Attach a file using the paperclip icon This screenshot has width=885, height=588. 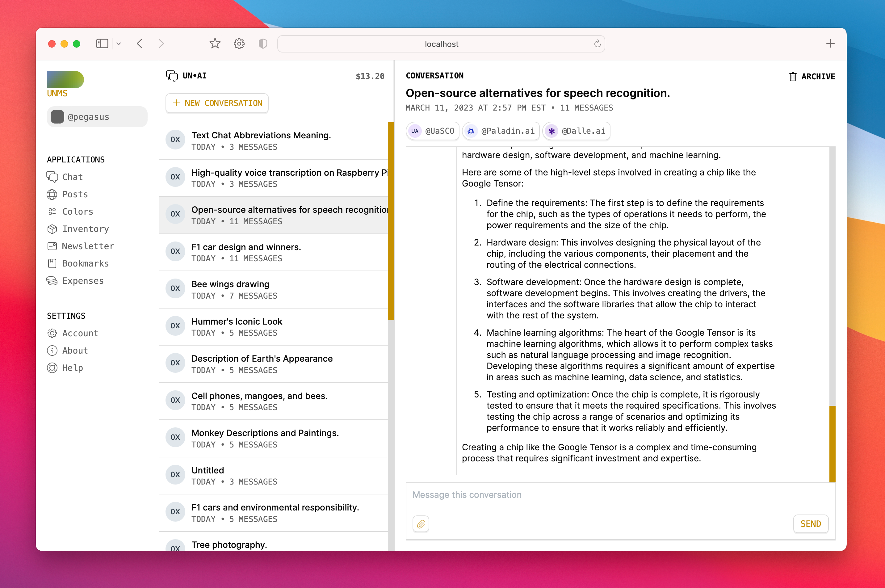coord(421,524)
